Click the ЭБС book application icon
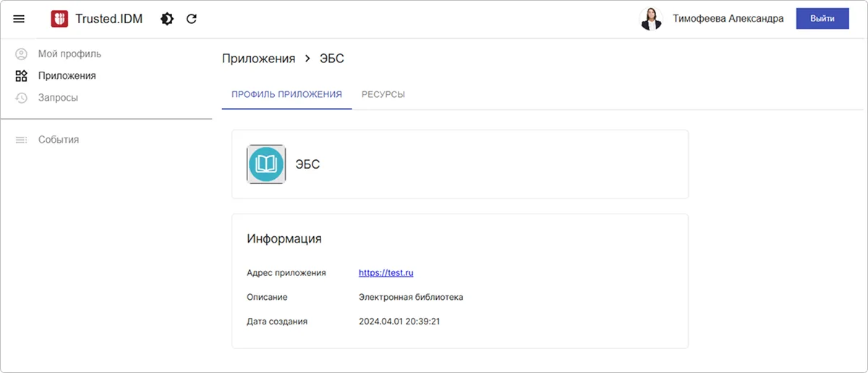 point(266,164)
